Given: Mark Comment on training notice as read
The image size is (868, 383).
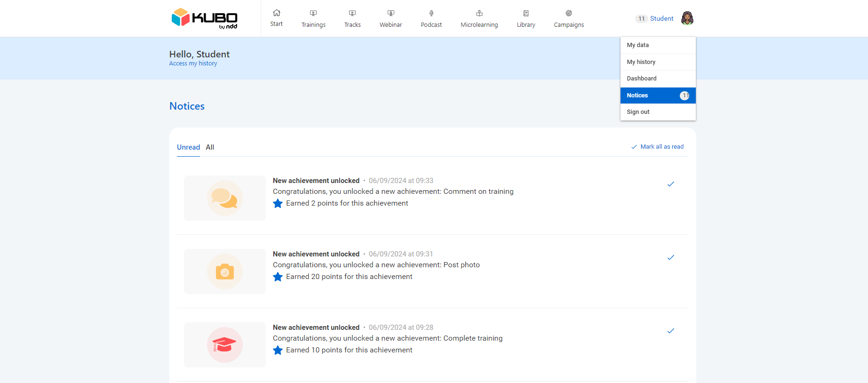Looking at the screenshot, I should tap(671, 184).
